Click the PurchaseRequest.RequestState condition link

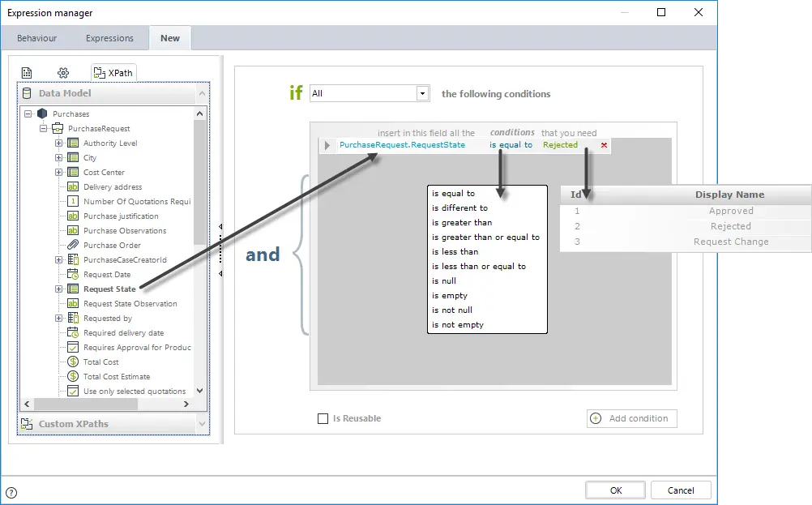[x=403, y=145]
